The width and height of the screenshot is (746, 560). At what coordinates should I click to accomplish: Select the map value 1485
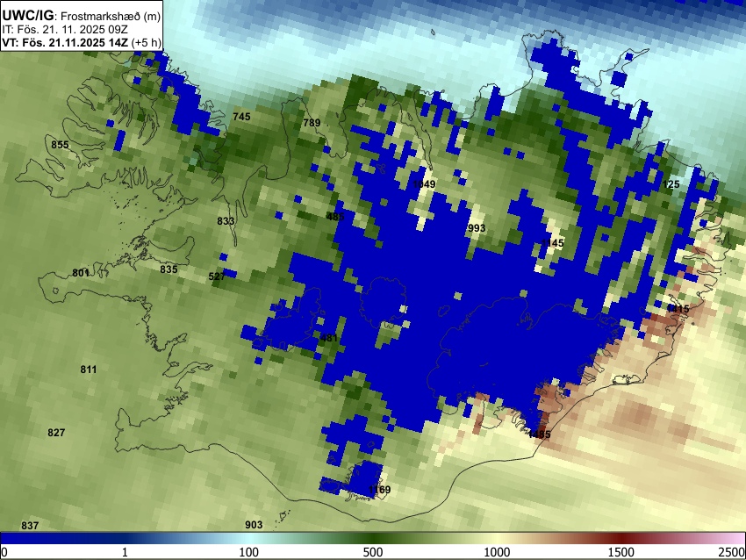(539, 434)
